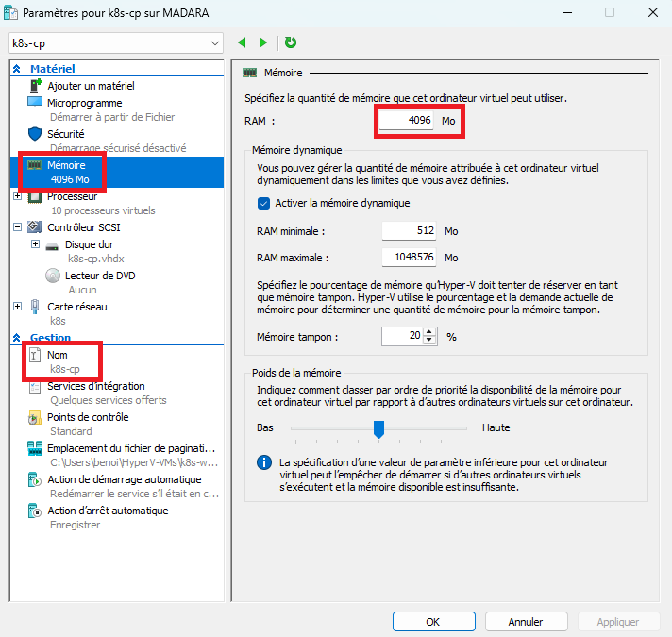Click the OK button
This screenshot has height=637, width=672.
pyautogui.click(x=434, y=622)
